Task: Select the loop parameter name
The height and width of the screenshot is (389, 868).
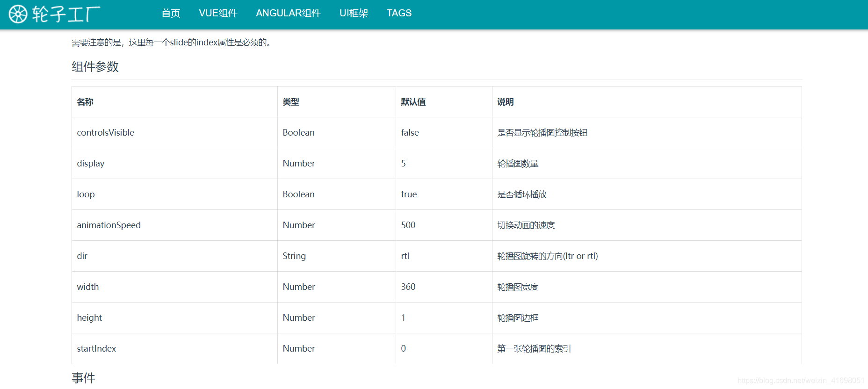Action: [86, 194]
